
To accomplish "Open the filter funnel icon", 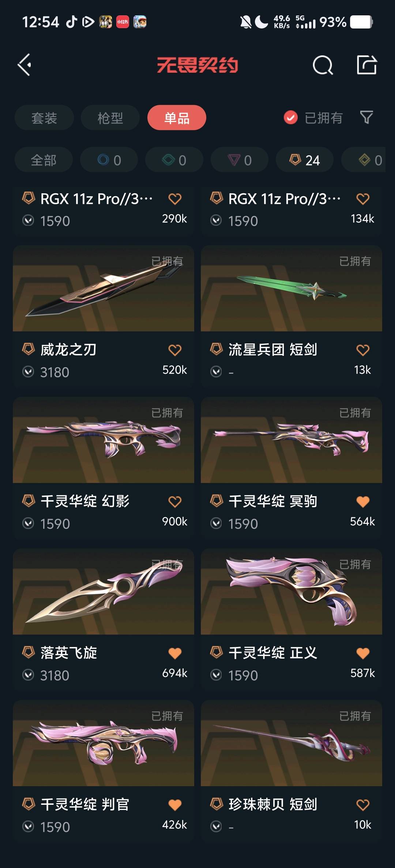I will (366, 118).
